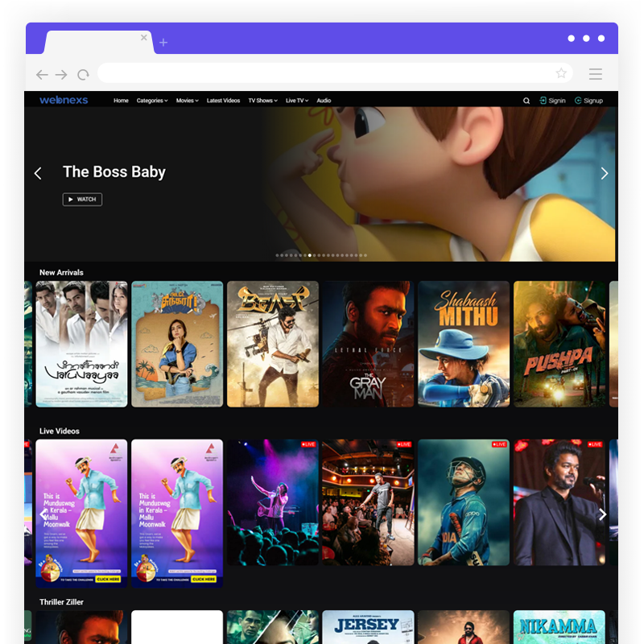Expand the TV Shows dropdown
The height and width of the screenshot is (644, 644).
[263, 100]
